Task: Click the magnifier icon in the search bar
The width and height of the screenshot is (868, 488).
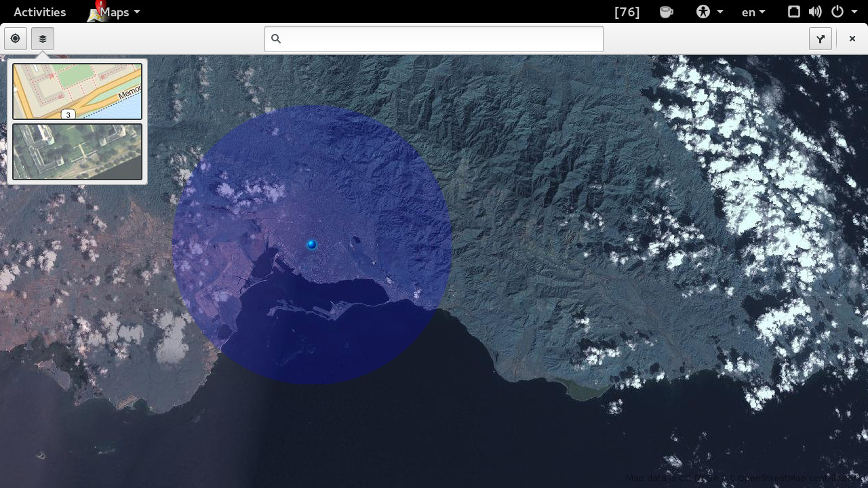Action: (276, 39)
